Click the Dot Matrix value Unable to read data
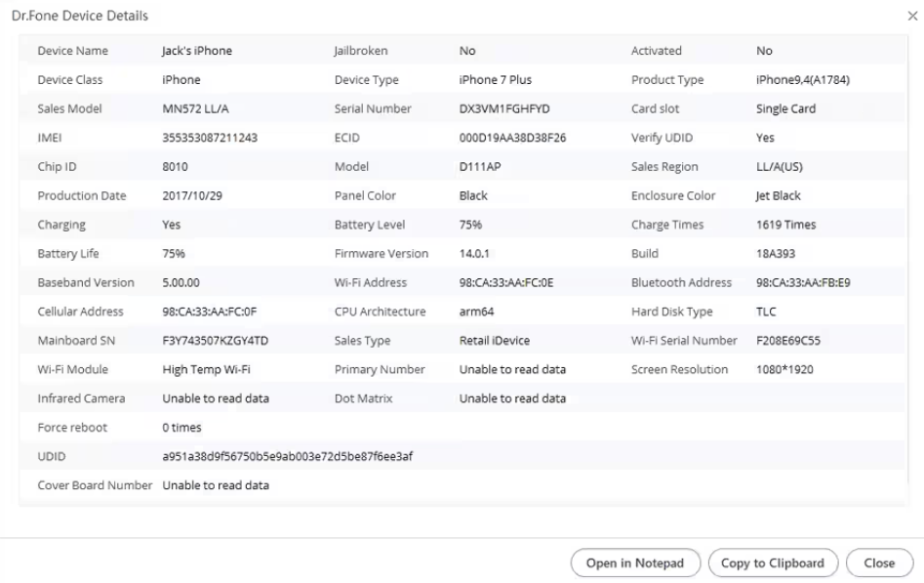Screen dimensions: 924x583 pyautogui.click(x=512, y=398)
